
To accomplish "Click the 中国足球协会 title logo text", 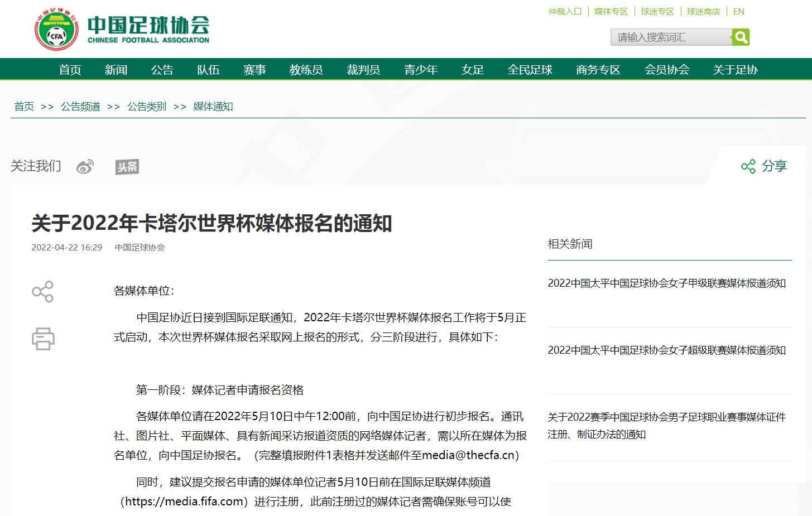I will 148,29.
